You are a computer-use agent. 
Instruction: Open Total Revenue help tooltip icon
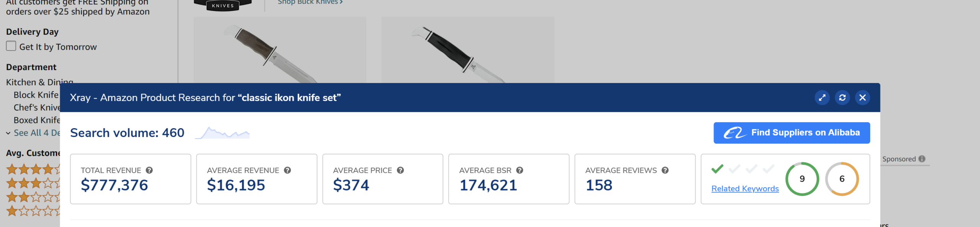pos(149,170)
